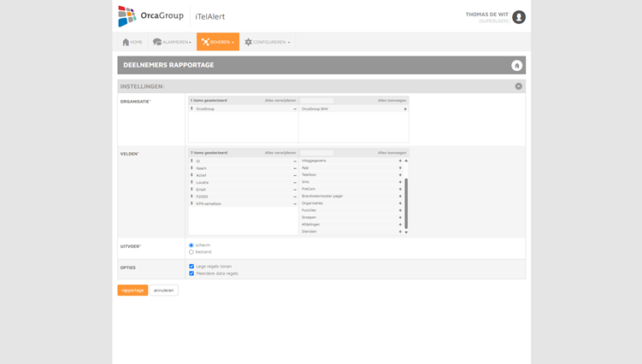
Task: Remove the Actief field with minus
Action: coord(295,175)
